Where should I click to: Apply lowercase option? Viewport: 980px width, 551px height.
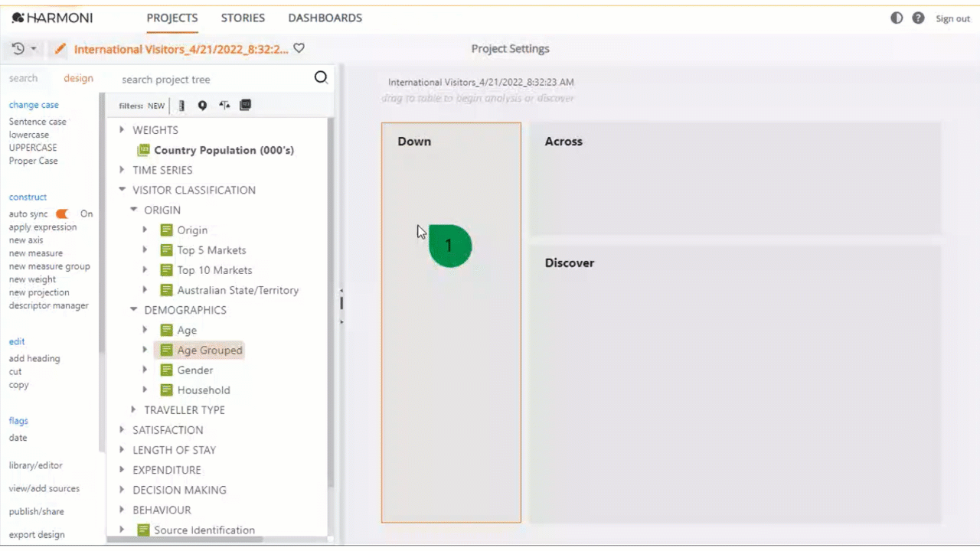pos(29,135)
